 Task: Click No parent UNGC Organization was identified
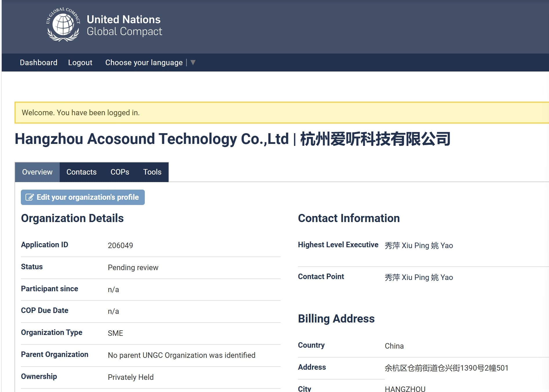coord(182,355)
